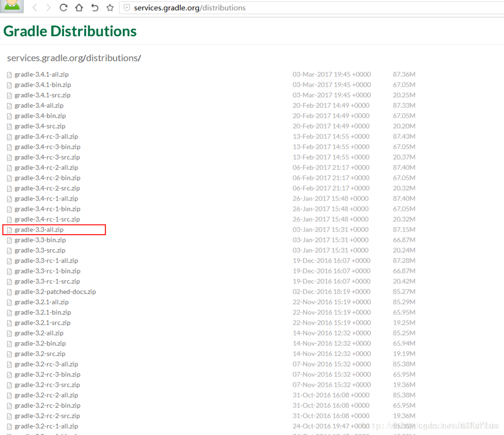Screen dimensions: 504x435
Task: Click the 02-Dec-2016 18:19 date entry
Action: (x=332, y=292)
